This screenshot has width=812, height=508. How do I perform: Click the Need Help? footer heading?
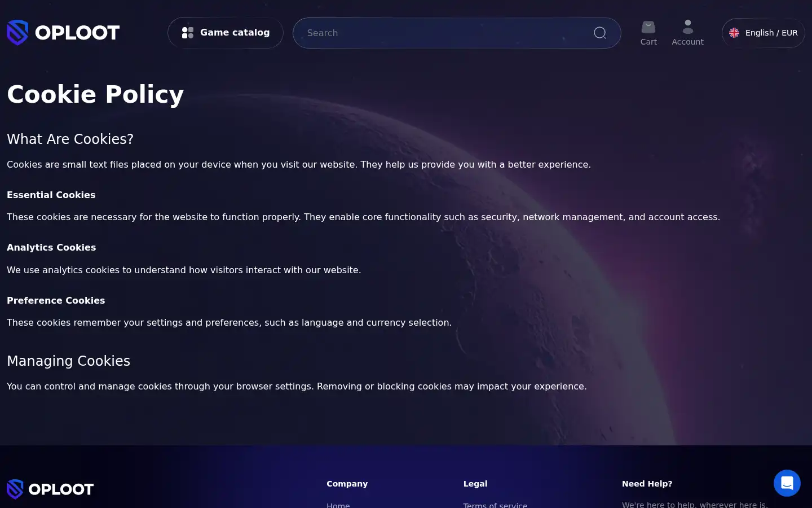(647, 484)
